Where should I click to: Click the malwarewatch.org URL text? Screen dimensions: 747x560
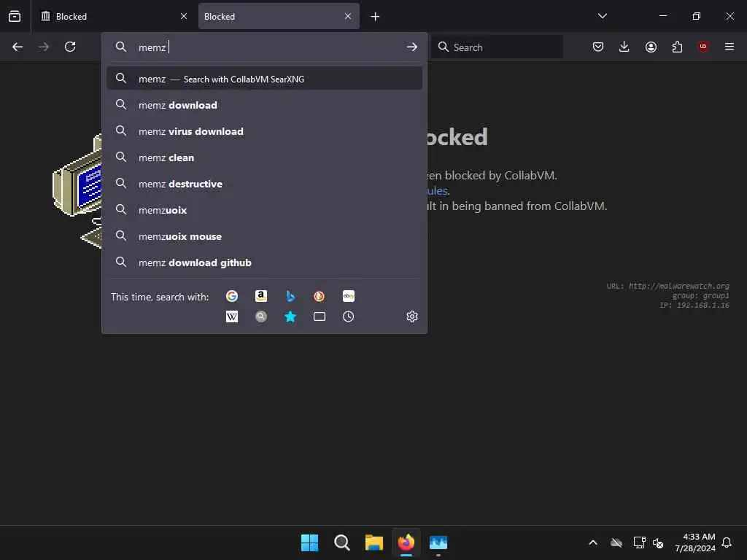[678, 286]
